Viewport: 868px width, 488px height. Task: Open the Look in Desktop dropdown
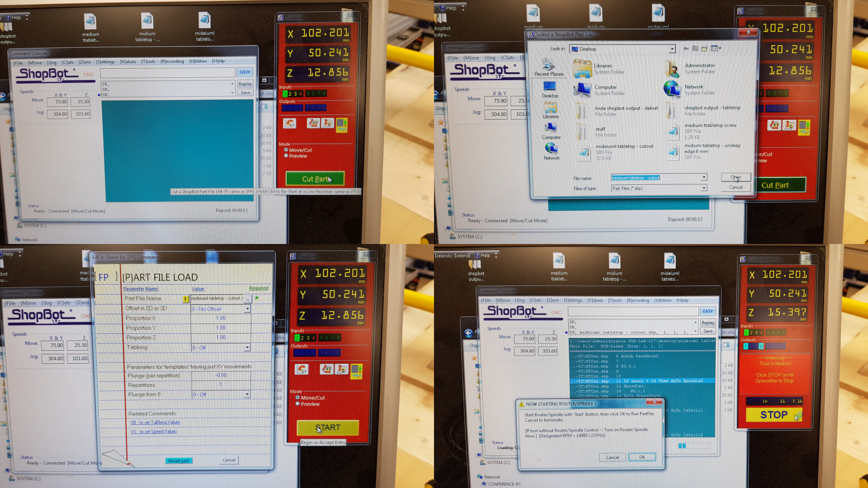(x=672, y=49)
